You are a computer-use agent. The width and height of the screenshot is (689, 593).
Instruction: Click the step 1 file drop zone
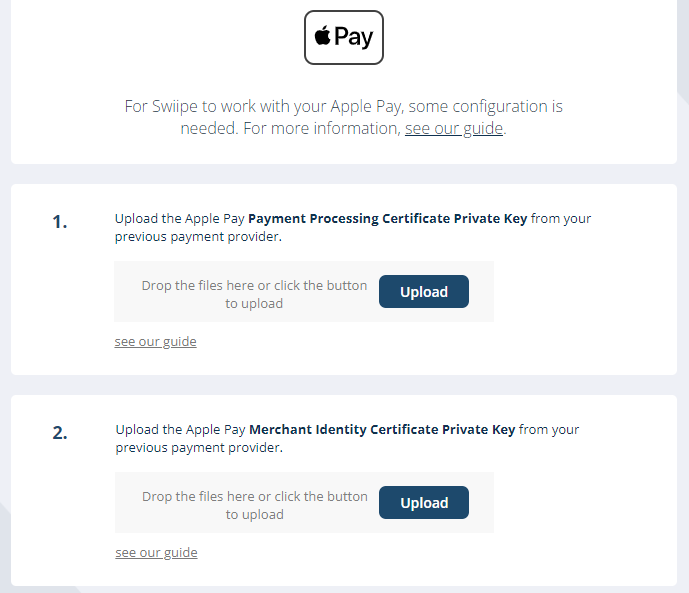[x=304, y=292]
